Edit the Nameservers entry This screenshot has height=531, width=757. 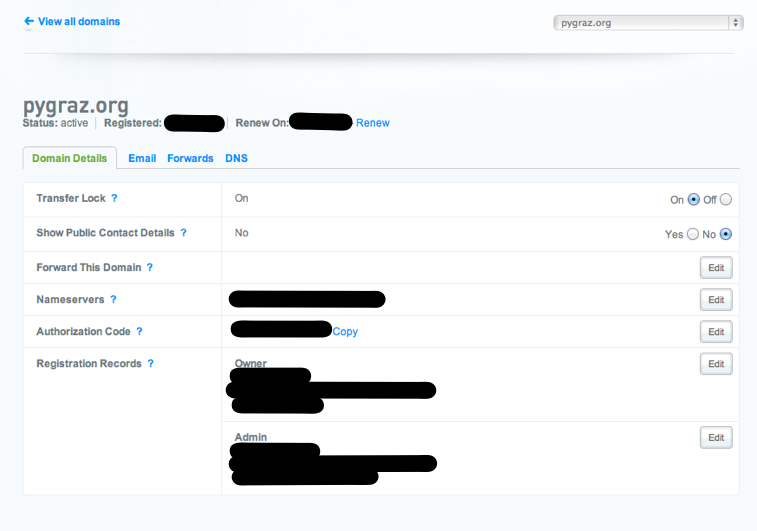pyautogui.click(x=716, y=300)
